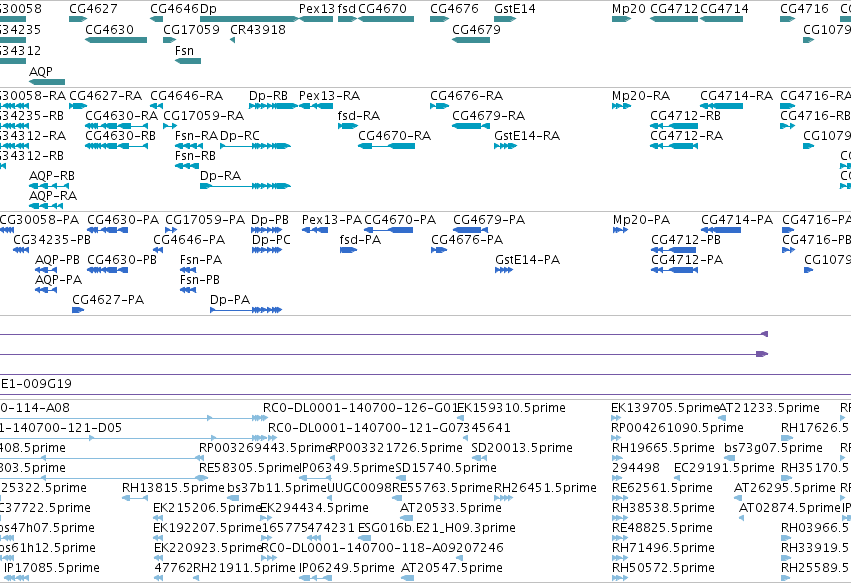The height and width of the screenshot is (583, 851).
Task: Select EST RH26451.5prime label
Action: (x=545, y=488)
